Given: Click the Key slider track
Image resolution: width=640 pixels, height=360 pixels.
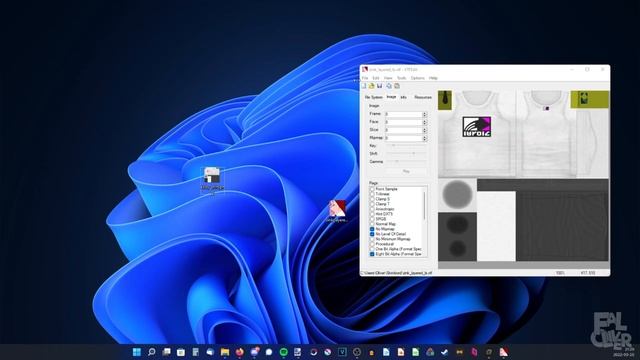Looking at the screenshot, I should [407, 146].
